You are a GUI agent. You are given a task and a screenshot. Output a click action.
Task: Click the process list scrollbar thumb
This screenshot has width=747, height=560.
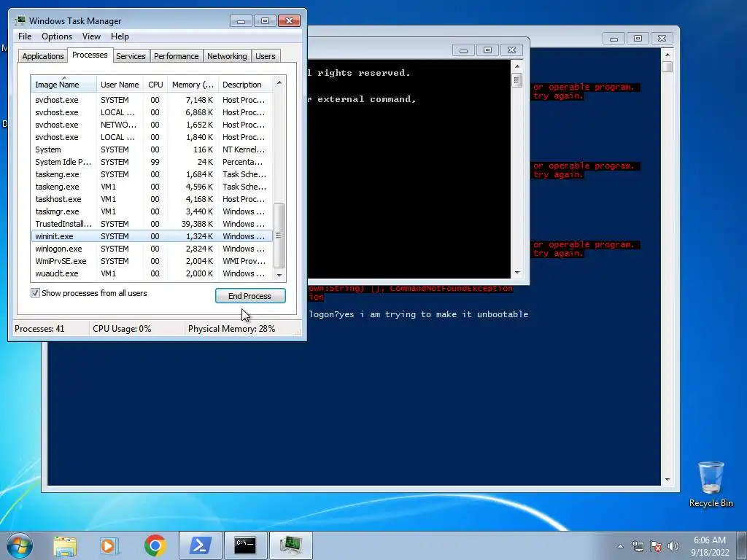coord(279,236)
